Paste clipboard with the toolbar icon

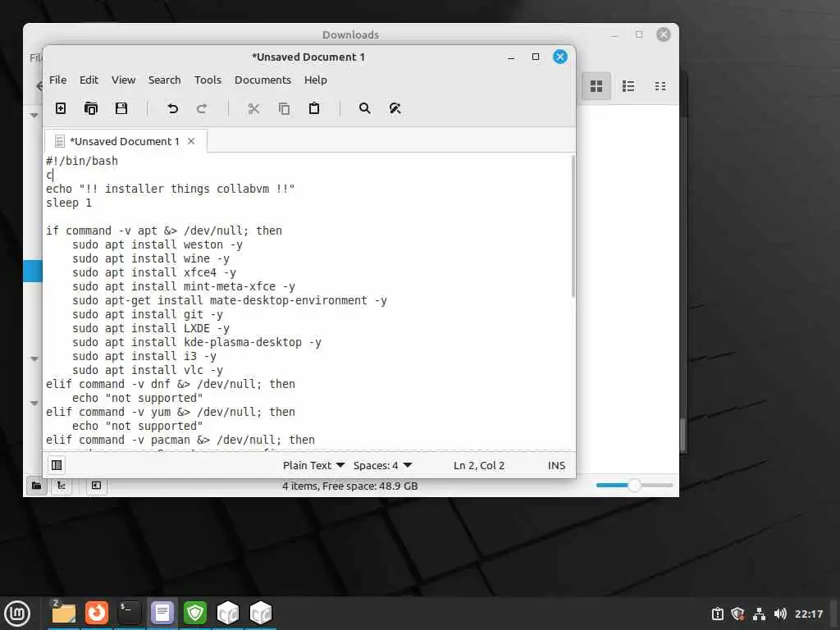click(314, 109)
